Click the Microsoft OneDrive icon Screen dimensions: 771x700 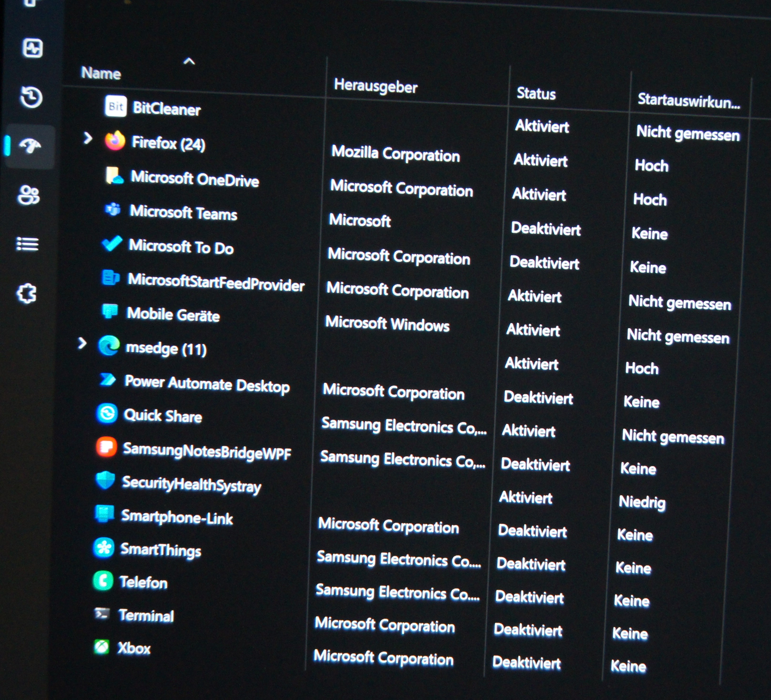pos(114,176)
